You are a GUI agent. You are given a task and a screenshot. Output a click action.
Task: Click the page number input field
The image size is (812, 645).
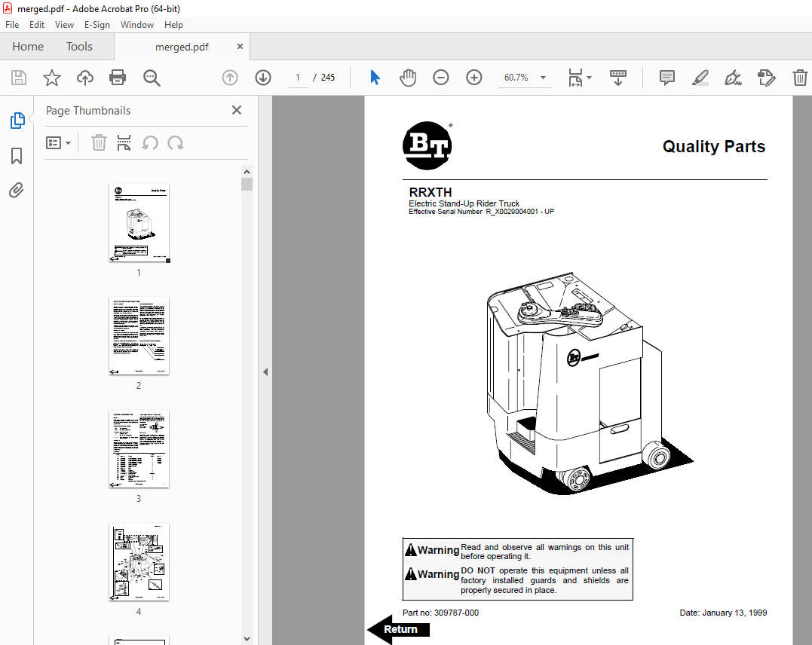(x=298, y=78)
